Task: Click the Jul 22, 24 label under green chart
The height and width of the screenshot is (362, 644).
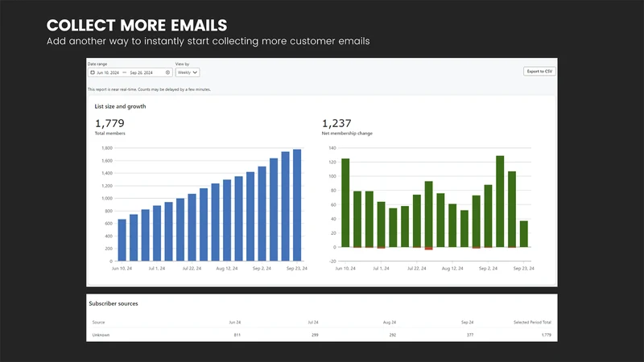Action: [x=416, y=269]
